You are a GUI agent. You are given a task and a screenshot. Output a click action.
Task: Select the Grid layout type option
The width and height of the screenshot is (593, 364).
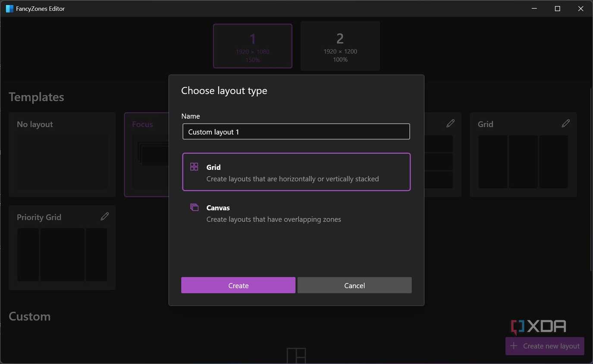[x=296, y=172]
